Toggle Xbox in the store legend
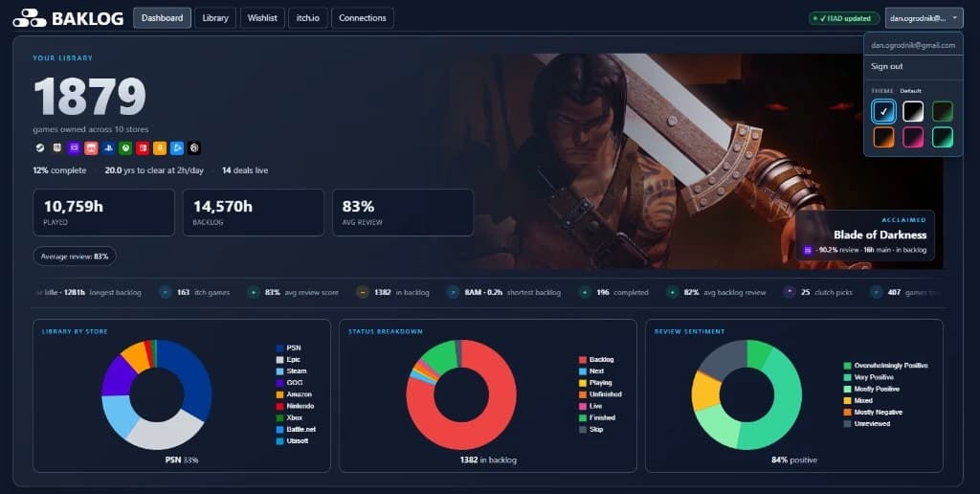This screenshot has height=494, width=980. pos(289,417)
